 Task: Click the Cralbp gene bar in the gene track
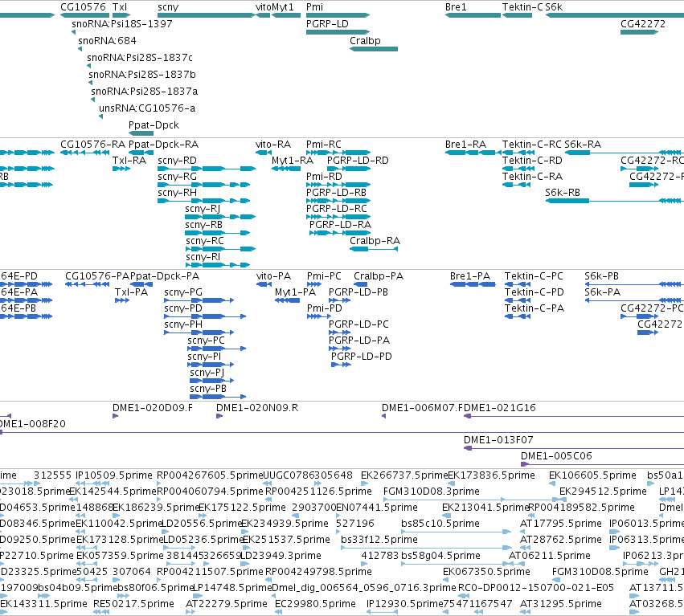click(374, 49)
